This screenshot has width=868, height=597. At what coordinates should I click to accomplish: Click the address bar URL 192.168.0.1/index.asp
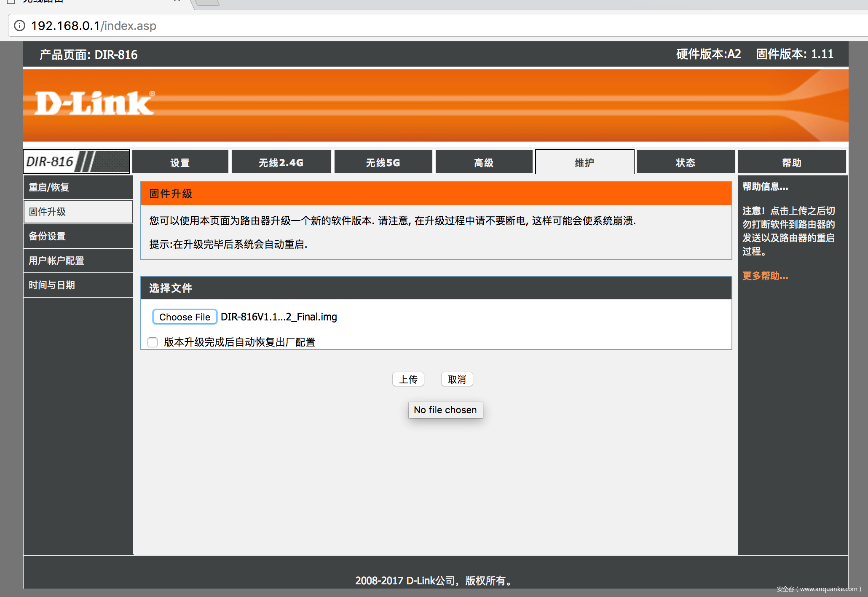(94, 26)
